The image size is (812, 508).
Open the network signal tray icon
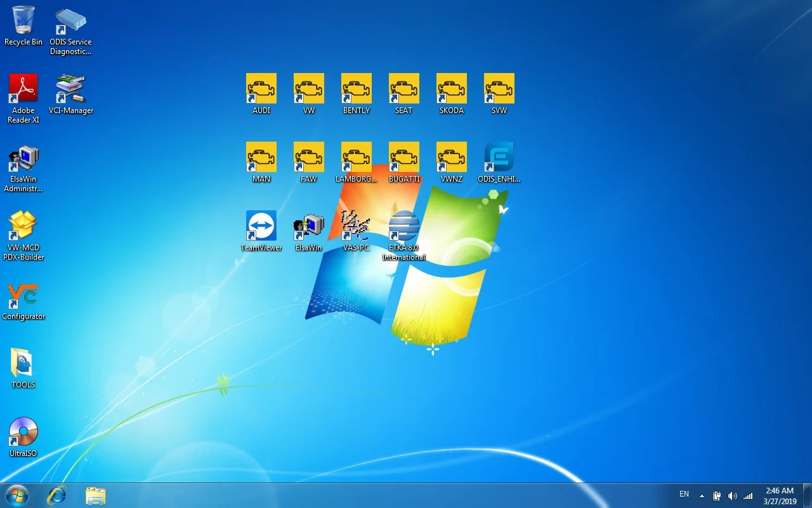[748, 496]
